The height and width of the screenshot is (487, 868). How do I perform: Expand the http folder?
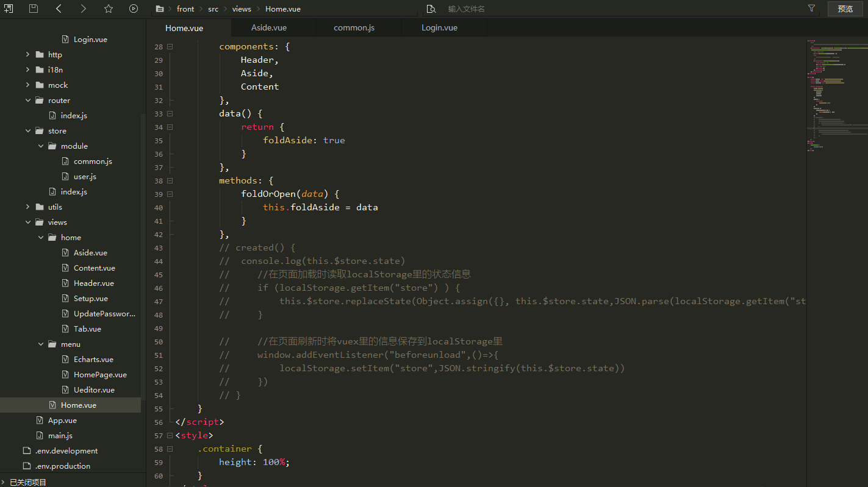pos(27,54)
